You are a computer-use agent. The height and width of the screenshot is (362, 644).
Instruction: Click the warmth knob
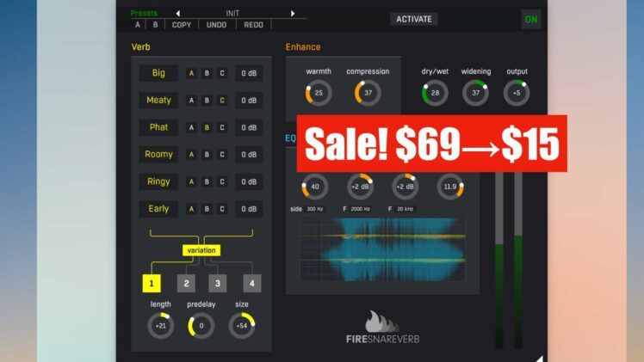(319, 93)
